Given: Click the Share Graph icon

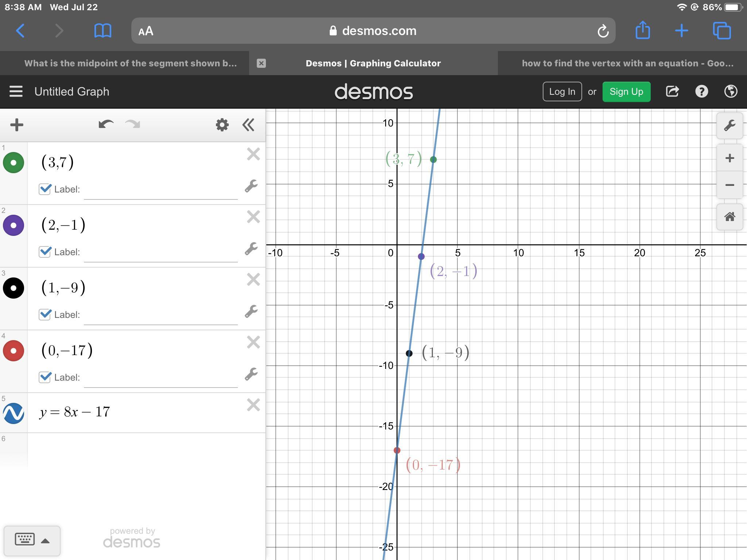Looking at the screenshot, I should point(672,92).
